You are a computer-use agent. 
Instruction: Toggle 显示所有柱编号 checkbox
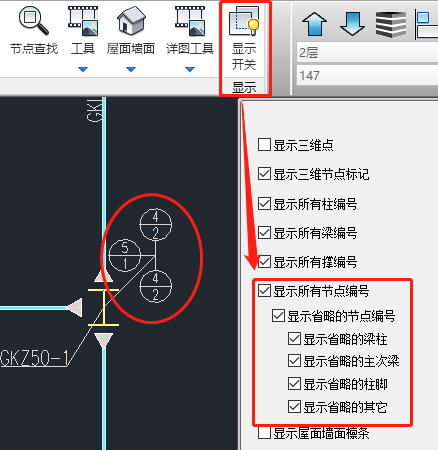point(264,203)
